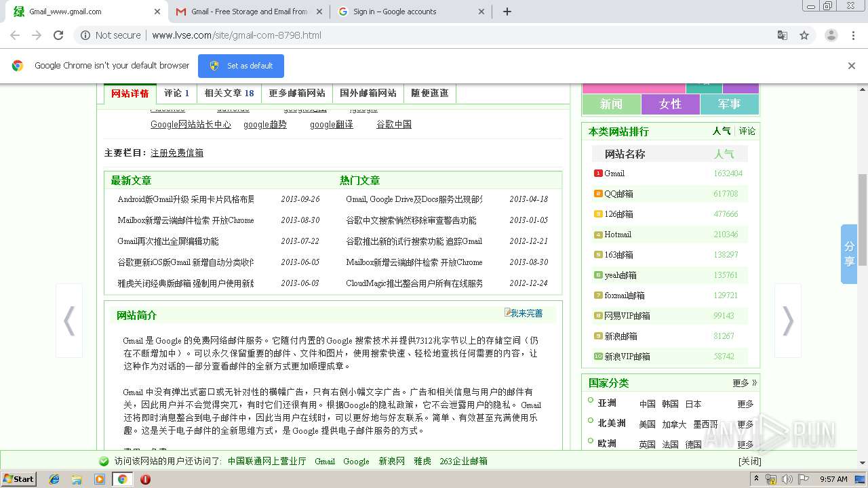Select the 更多邮箱网站 tab
Viewport: 868px width, 488px height.
[296, 94]
